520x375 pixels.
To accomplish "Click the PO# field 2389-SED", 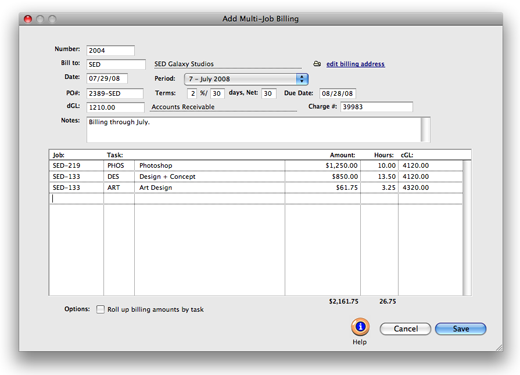I will 115,94.
